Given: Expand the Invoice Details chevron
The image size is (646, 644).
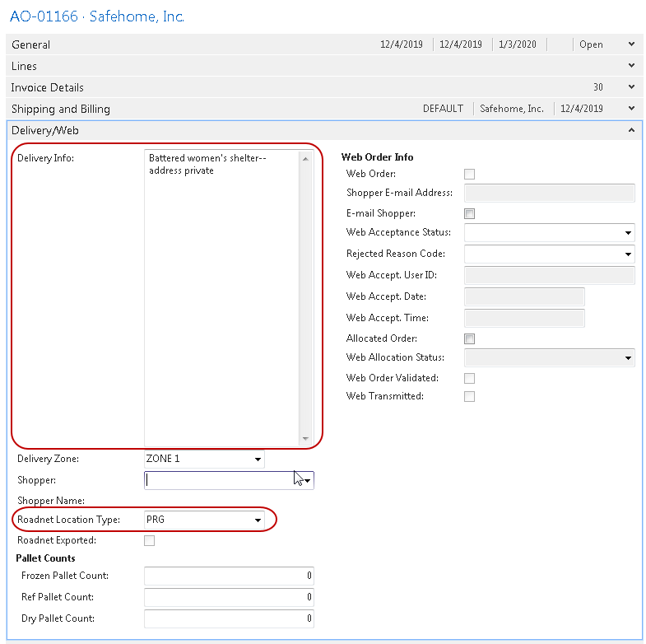Looking at the screenshot, I should [x=631, y=87].
